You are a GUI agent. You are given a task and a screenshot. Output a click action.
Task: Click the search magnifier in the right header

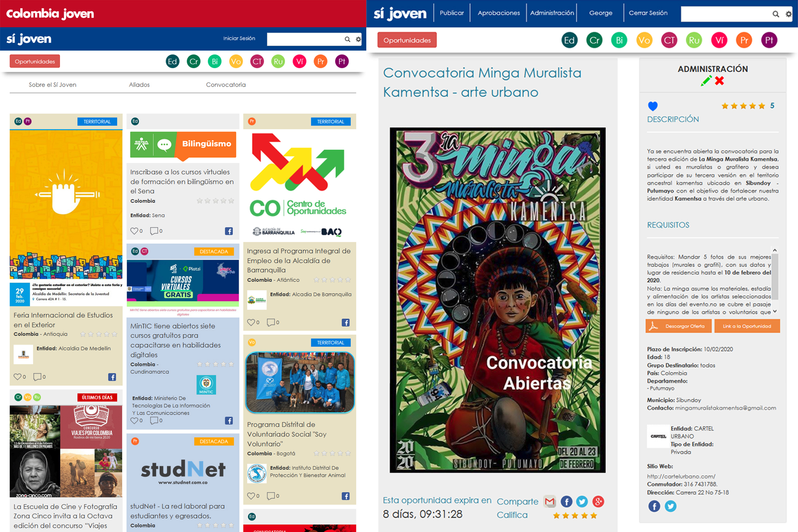click(776, 14)
